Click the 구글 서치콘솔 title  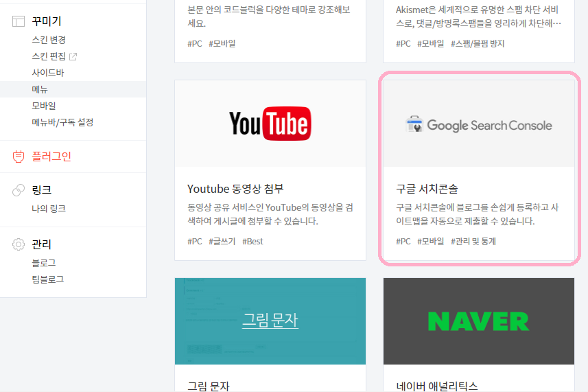pyautogui.click(x=427, y=189)
